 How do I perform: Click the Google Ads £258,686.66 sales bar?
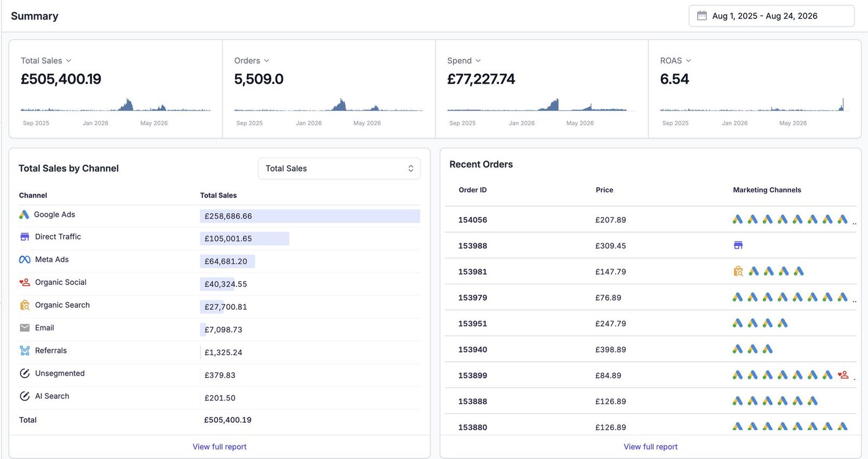point(310,216)
